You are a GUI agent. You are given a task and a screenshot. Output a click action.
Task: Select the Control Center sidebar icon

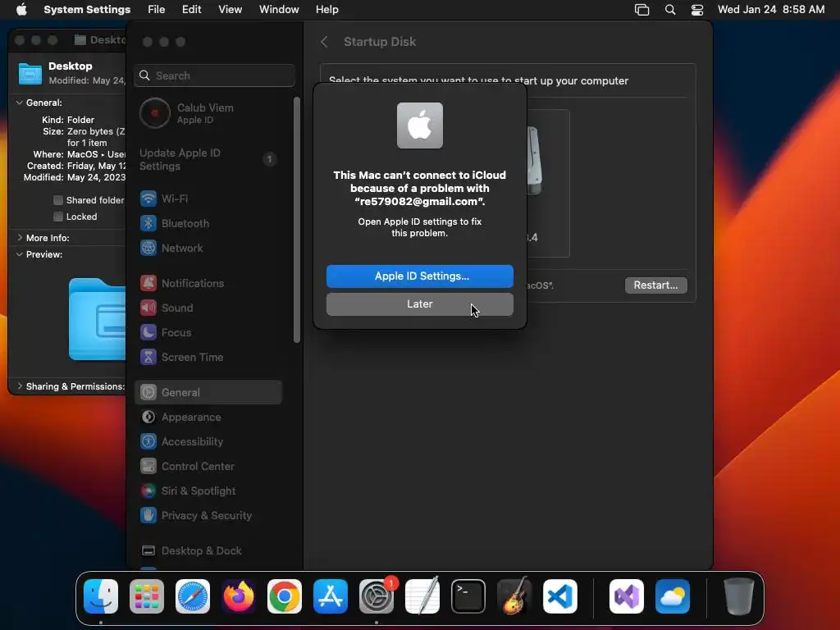(148, 466)
